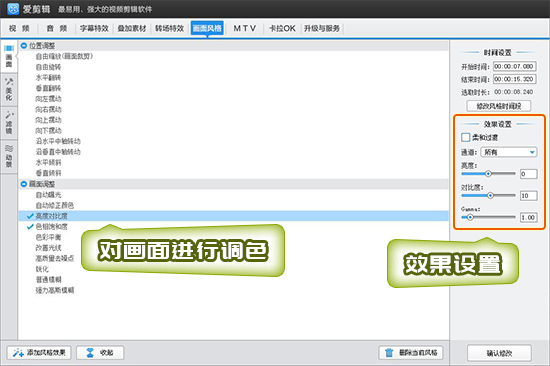This screenshot has width=550, height=366.
Task: Open the 通道 dropdown
Action: [509, 152]
